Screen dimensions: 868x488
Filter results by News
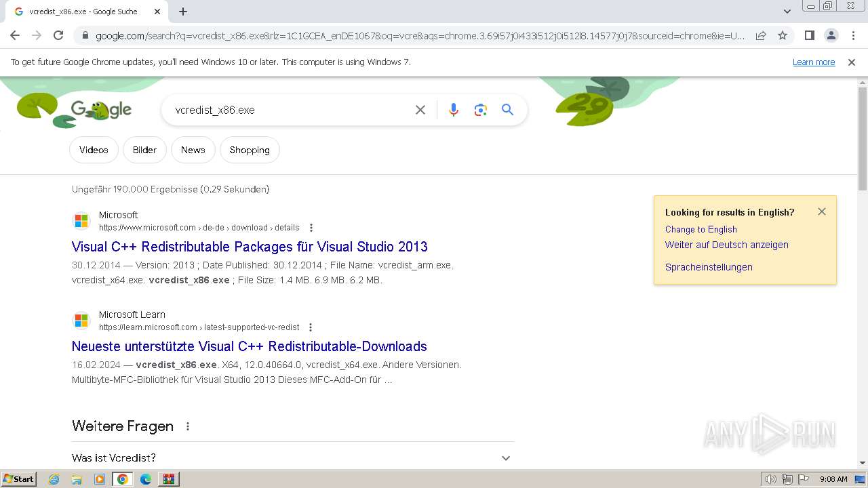click(x=193, y=150)
